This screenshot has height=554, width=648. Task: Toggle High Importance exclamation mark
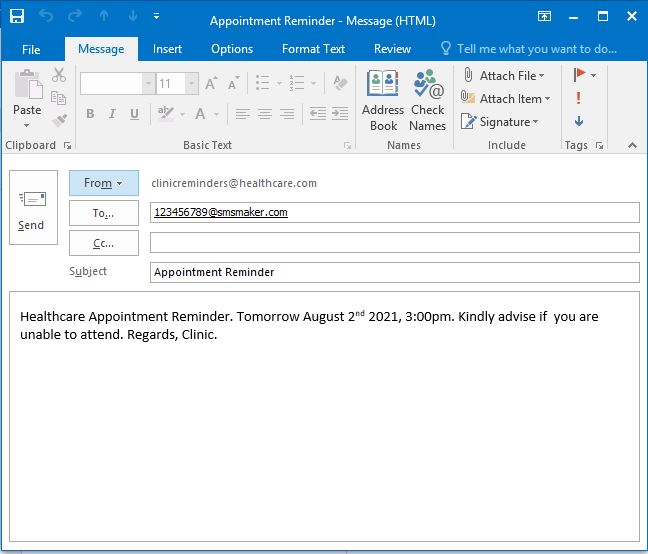(x=579, y=98)
